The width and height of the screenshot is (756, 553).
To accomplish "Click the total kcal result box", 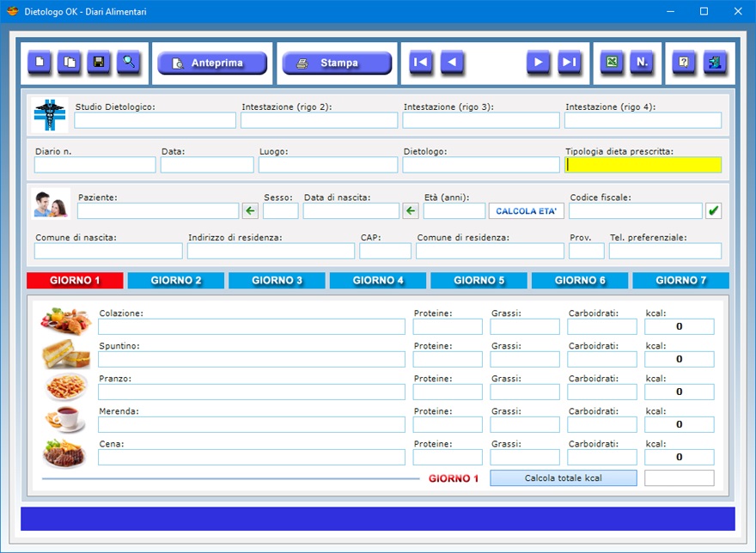I will [x=680, y=477].
